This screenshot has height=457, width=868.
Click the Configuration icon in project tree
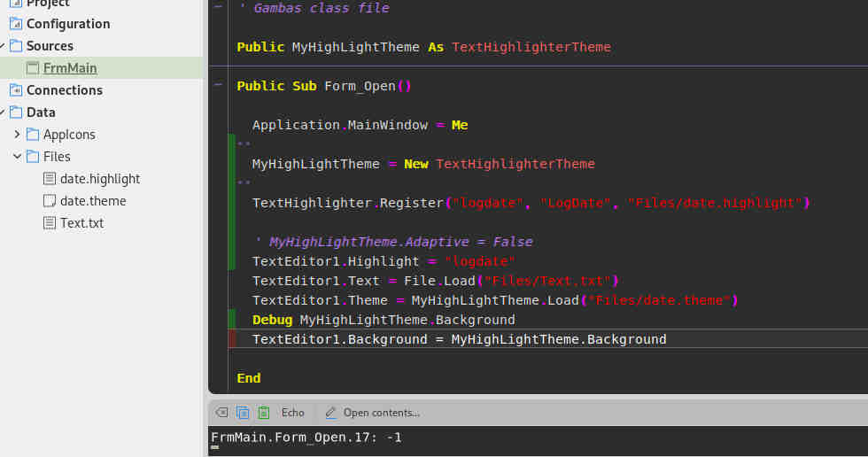point(16,24)
